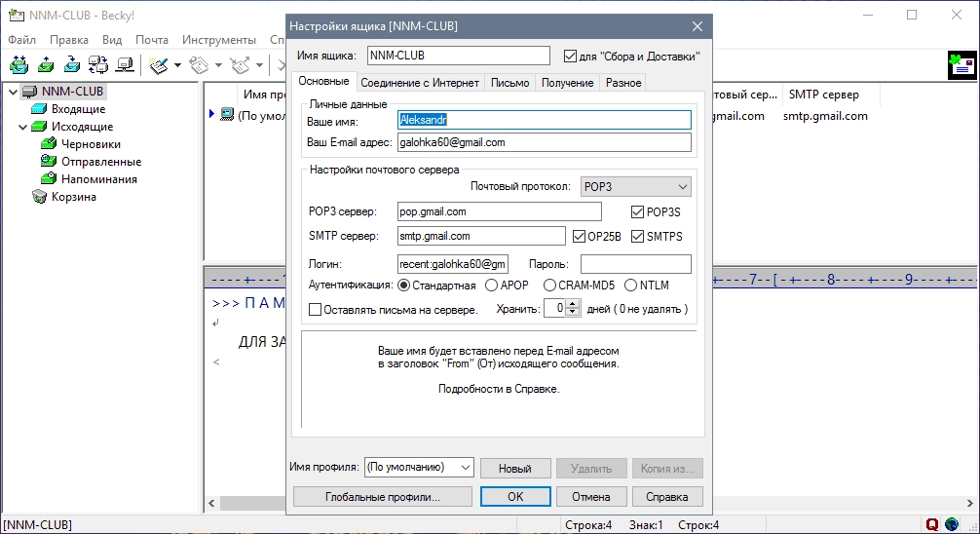This screenshot has width=980, height=534.
Task: Click the Глобальные профили... button
Action: point(383,496)
